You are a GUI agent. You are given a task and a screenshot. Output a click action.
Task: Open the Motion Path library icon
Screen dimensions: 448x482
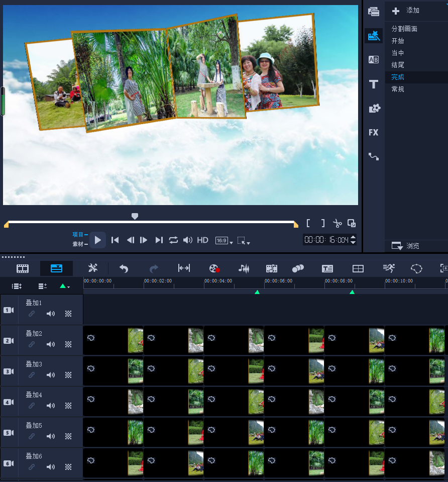(x=373, y=156)
